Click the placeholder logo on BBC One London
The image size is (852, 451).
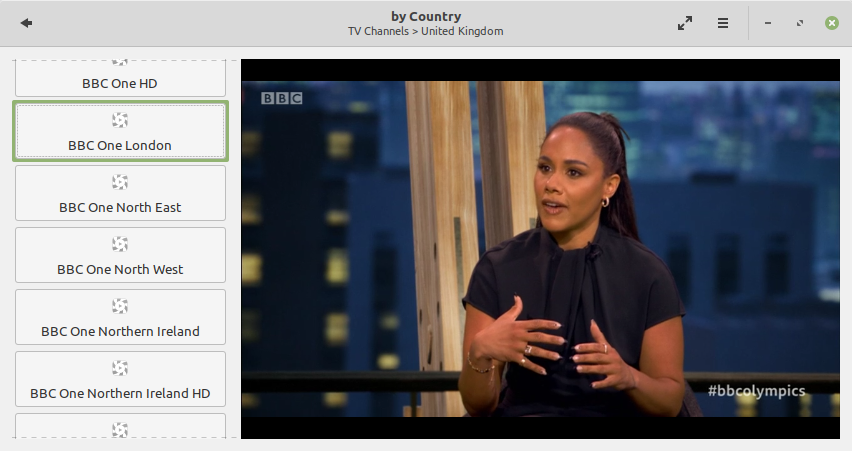(x=120, y=120)
